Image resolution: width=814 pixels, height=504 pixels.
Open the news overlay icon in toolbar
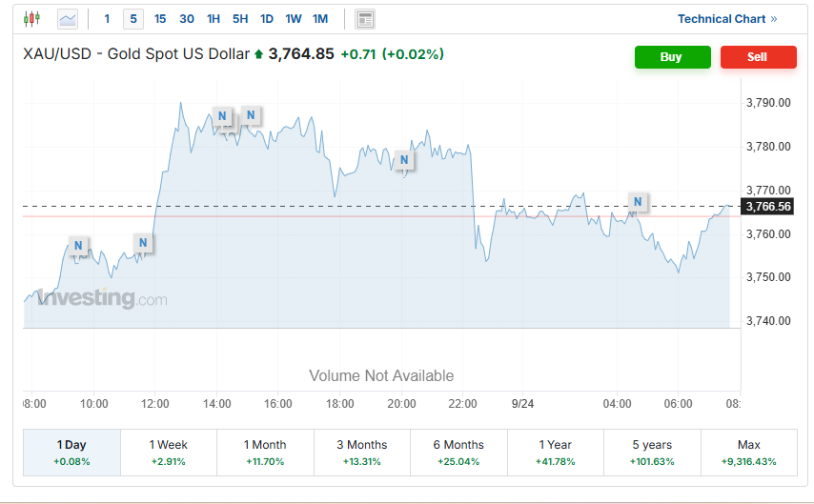tap(364, 19)
